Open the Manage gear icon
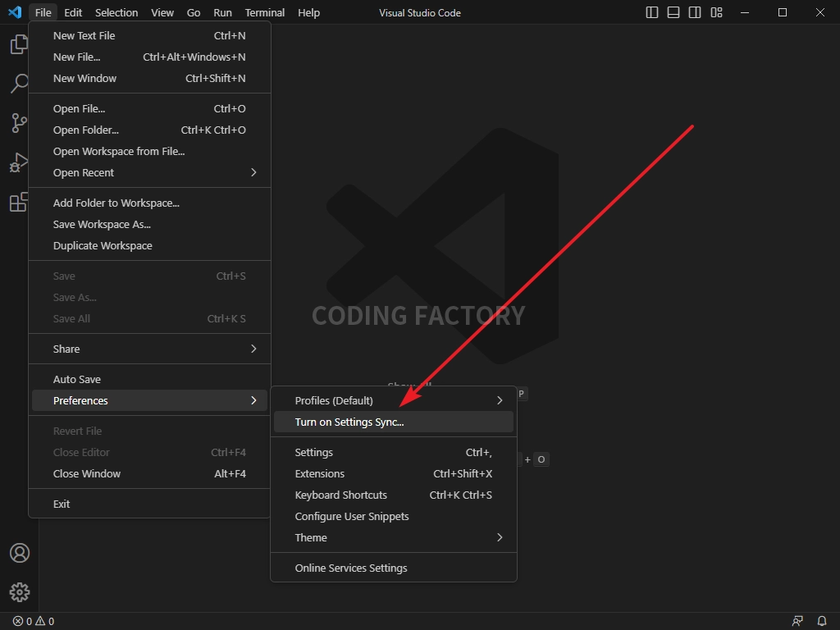The width and height of the screenshot is (840, 630). [20, 592]
